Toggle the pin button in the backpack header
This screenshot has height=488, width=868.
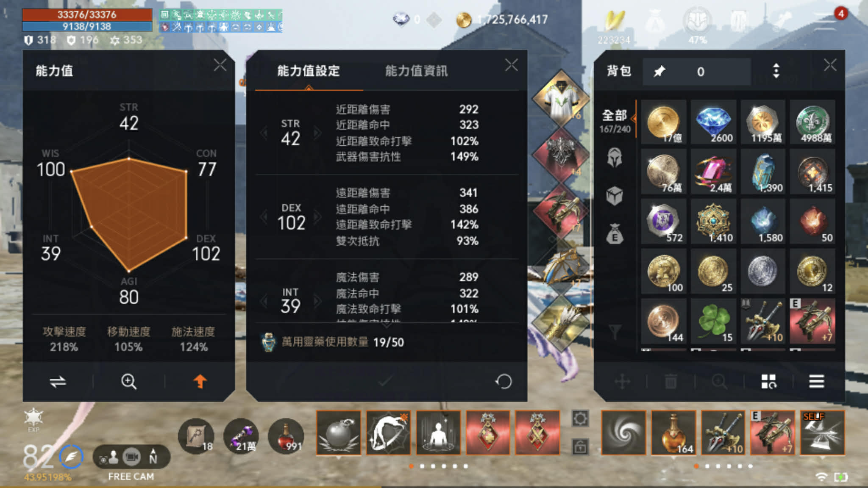pos(659,72)
